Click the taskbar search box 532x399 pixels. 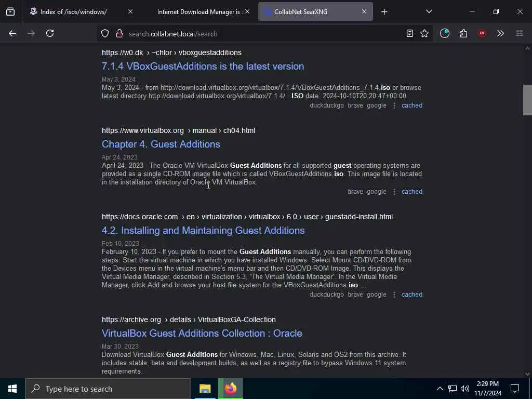(x=108, y=389)
